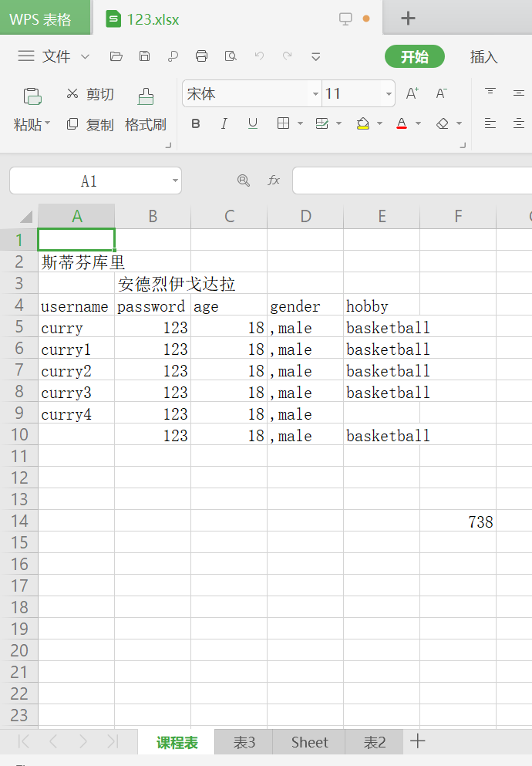532x766 pixels.
Task: Go to previous sheet arrow
Action: [x=53, y=741]
